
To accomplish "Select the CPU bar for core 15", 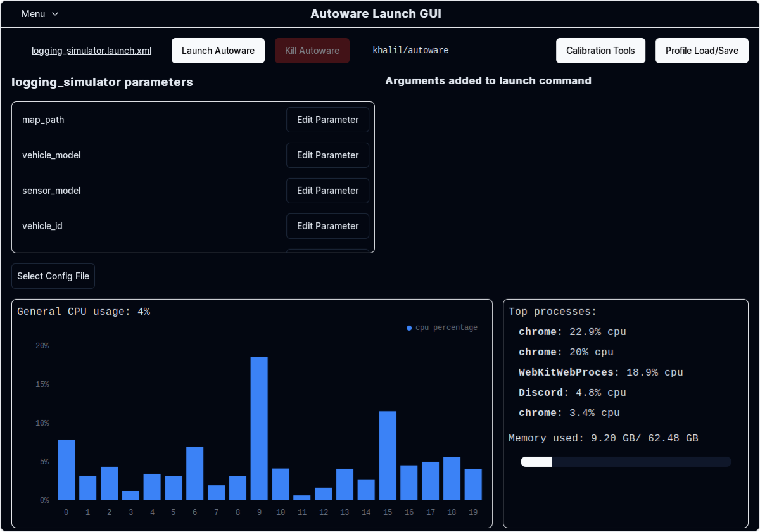I will pos(387,456).
